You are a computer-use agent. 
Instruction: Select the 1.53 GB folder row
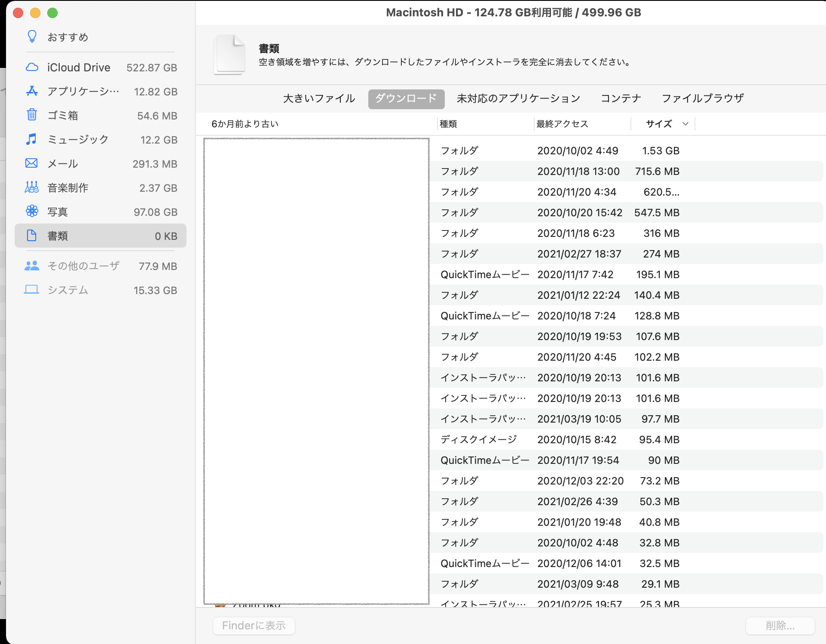(559, 150)
